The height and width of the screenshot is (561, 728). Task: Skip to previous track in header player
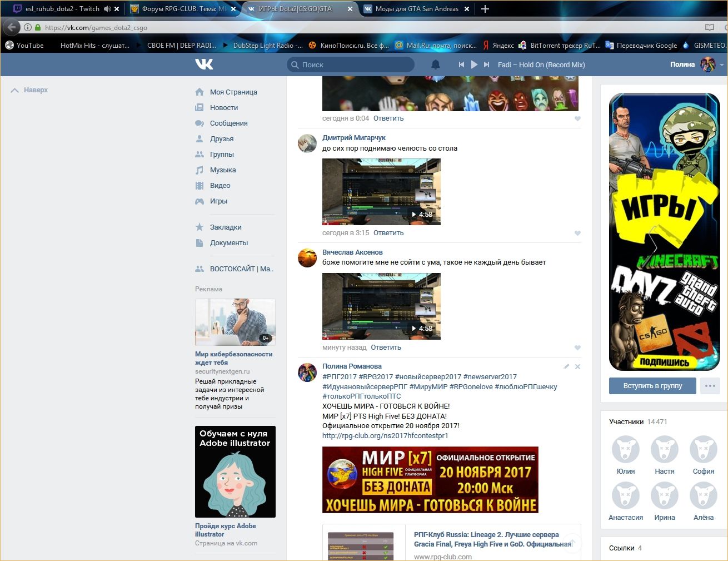[x=461, y=64]
